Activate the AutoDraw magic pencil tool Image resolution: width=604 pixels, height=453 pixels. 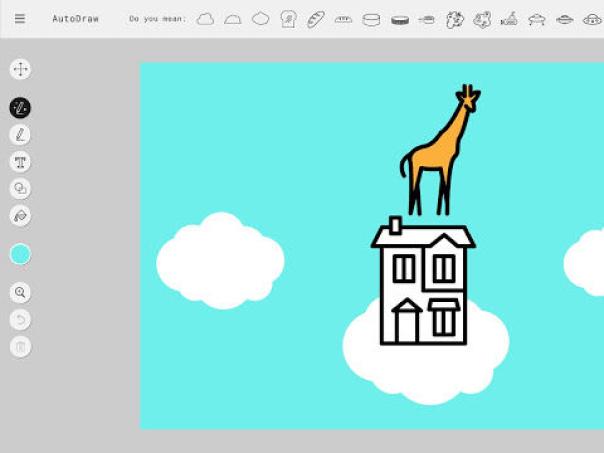click(20, 108)
